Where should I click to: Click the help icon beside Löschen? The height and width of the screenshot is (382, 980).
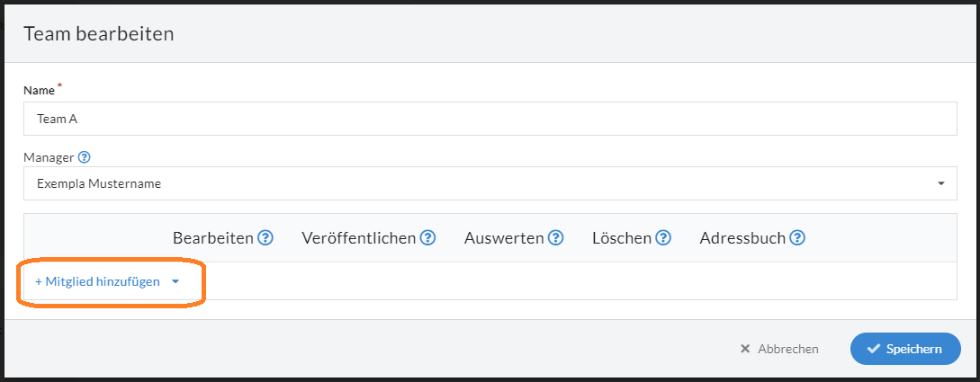point(663,238)
